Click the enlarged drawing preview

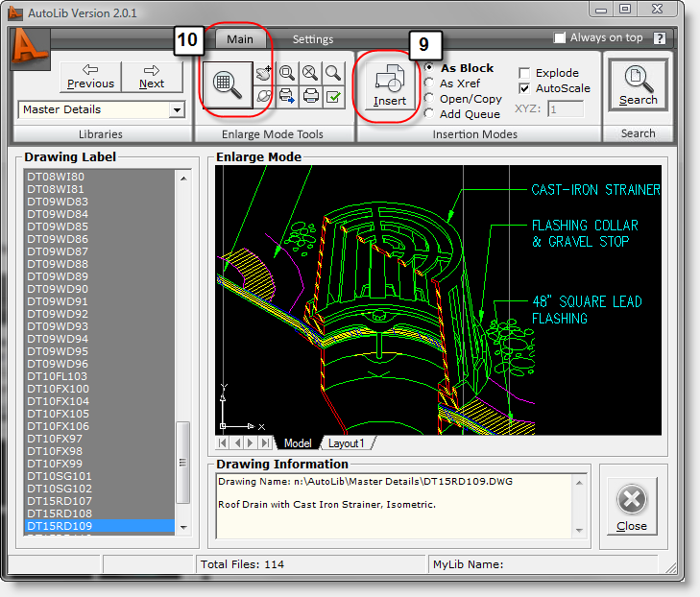tap(438, 299)
